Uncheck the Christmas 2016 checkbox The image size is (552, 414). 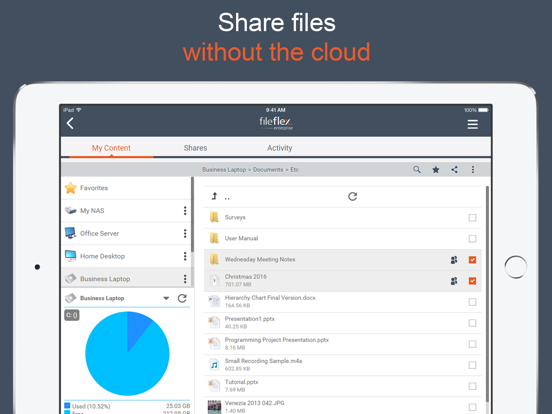[472, 281]
